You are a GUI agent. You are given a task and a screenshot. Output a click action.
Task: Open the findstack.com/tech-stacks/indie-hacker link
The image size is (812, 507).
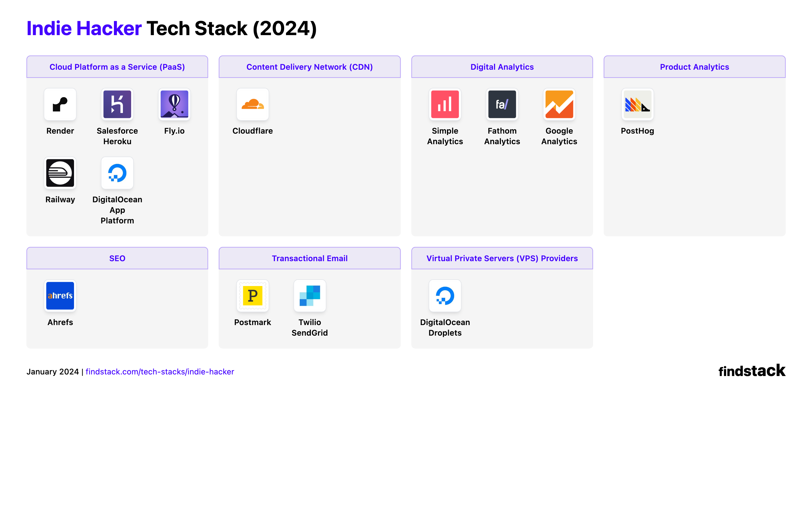pos(160,372)
